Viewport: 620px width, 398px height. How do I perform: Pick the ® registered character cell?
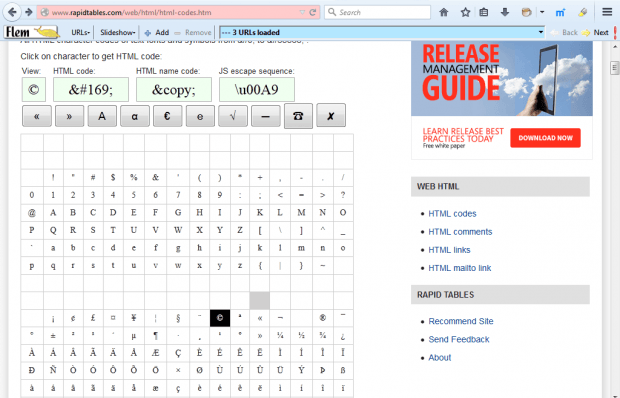coord(323,318)
